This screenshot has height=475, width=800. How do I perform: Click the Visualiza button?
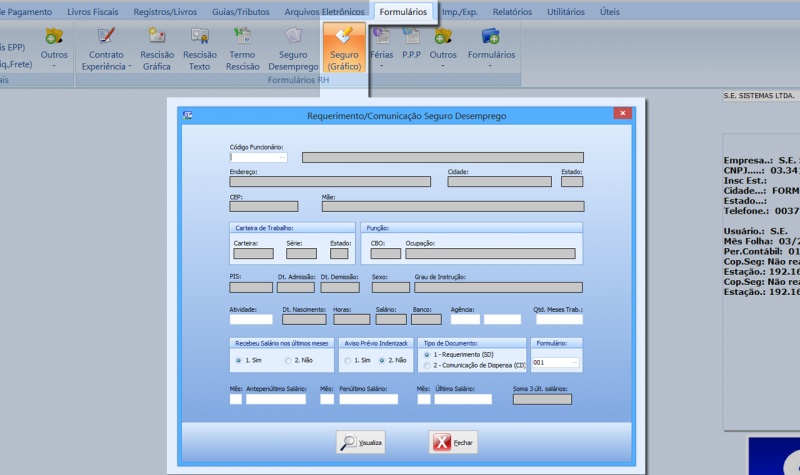click(x=361, y=442)
